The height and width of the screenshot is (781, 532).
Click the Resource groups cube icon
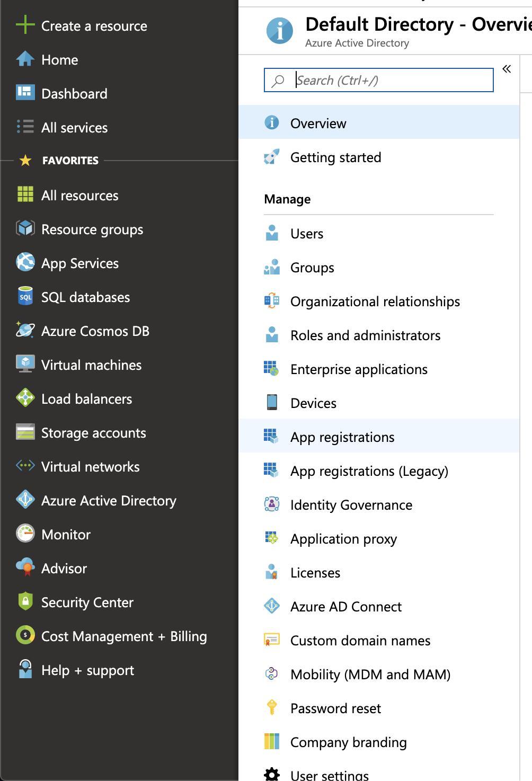click(x=25, y=228)
